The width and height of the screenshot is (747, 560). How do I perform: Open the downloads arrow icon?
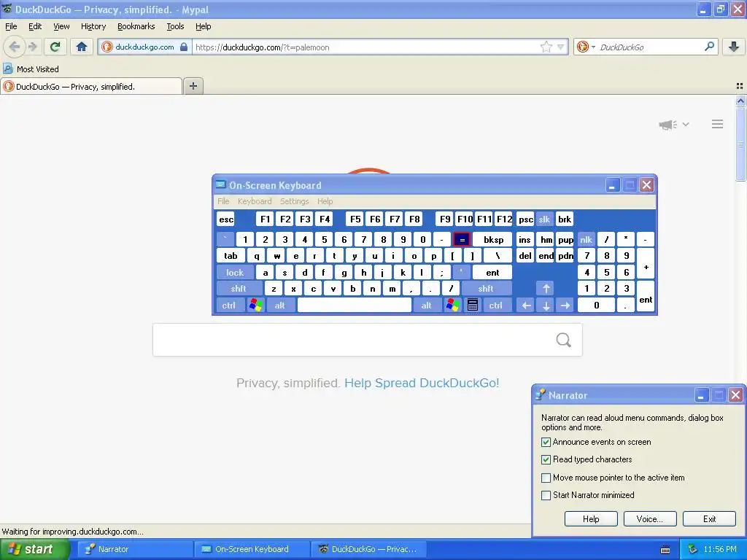click(x=734, y=47)
